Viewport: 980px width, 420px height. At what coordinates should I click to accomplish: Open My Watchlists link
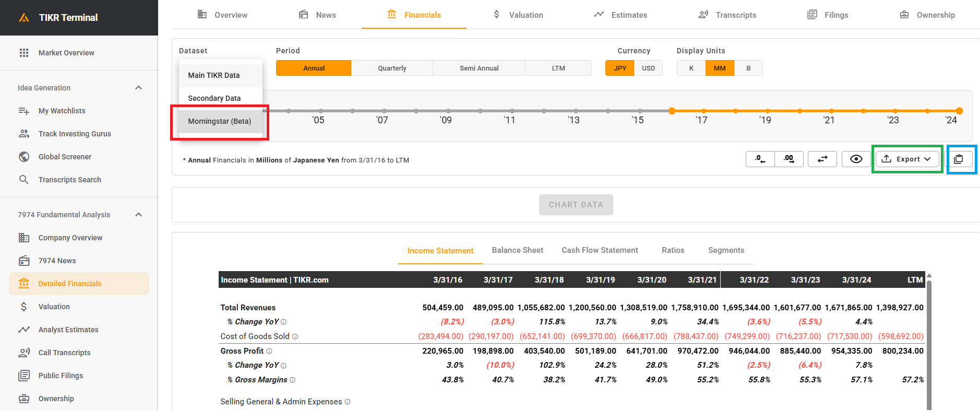click(x=62, y=111)
